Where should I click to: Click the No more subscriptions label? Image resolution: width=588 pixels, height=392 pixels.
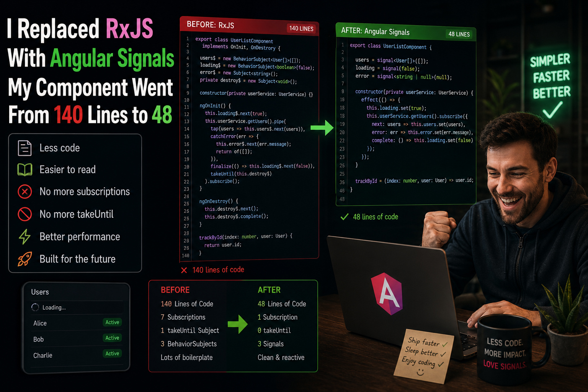coord(85,191)
